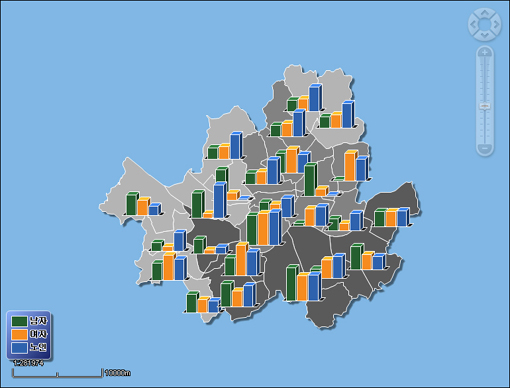Zoom out using the minus button
The height and width of the screenshot is (388, 510).
[x=485, y=148]
